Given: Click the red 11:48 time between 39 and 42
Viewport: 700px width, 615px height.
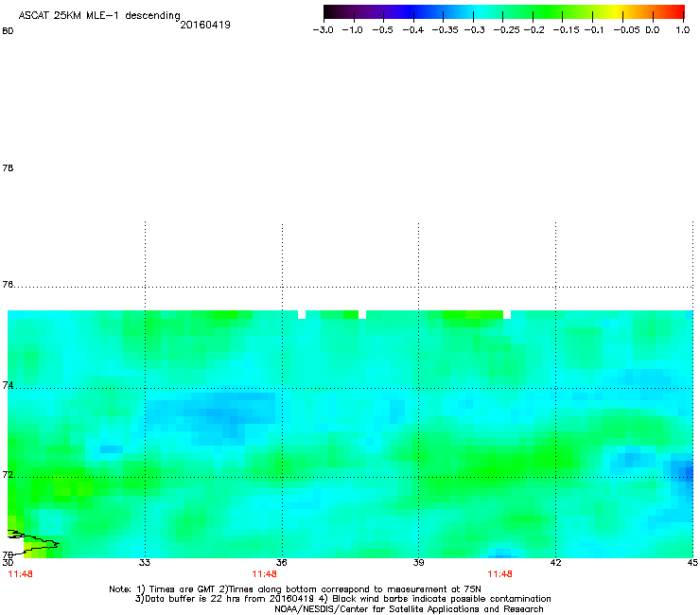Looking at the screenshot, I should coord(499,574).
